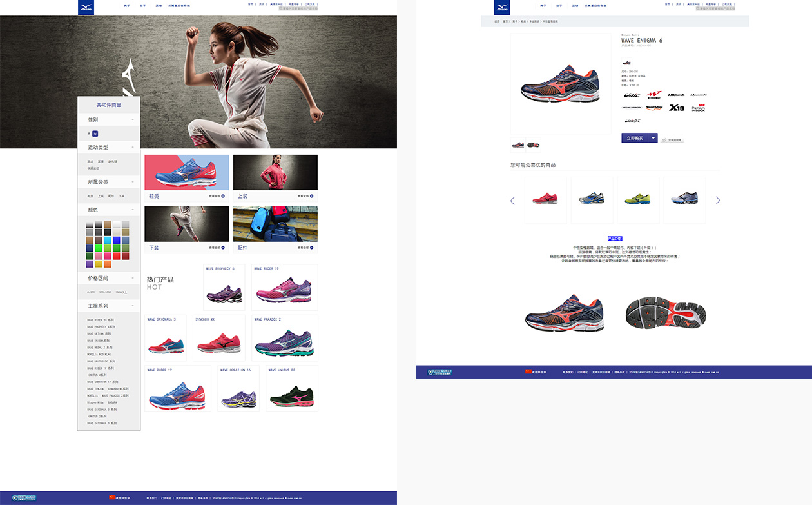Click the 立即购买 buy now button
The height and width of the screenshot is (505, 812).
[635, 138]
